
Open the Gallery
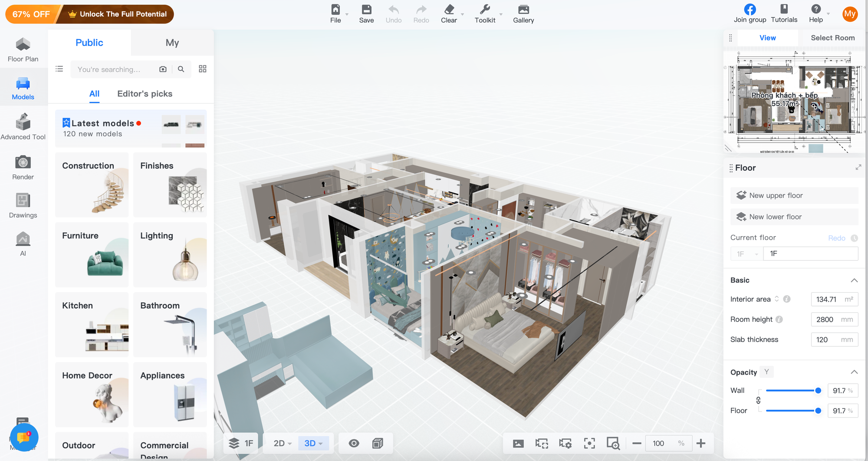tap(523, 14)
